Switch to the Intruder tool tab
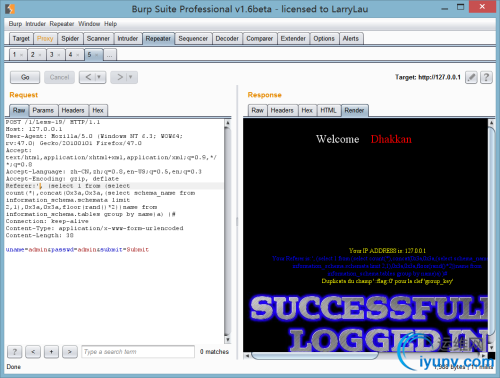 127,39
